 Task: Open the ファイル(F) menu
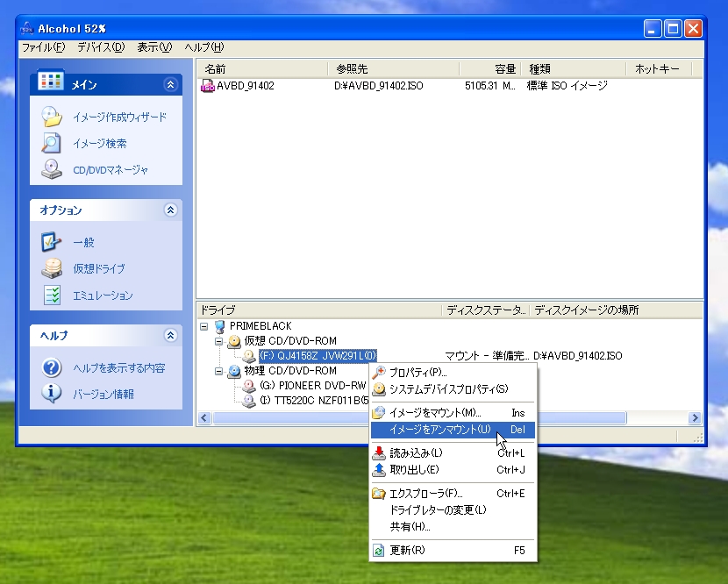(x=44, y=47)
